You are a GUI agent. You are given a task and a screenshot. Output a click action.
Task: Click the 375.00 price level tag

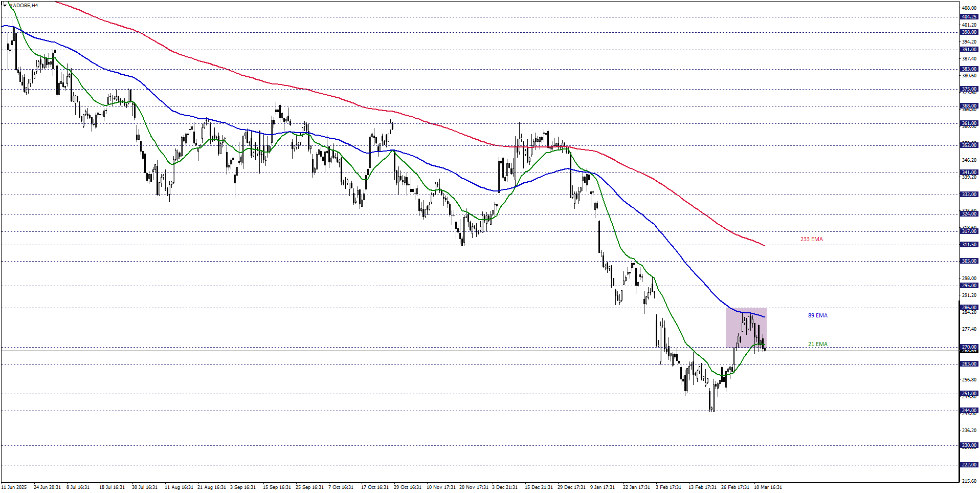969,89
